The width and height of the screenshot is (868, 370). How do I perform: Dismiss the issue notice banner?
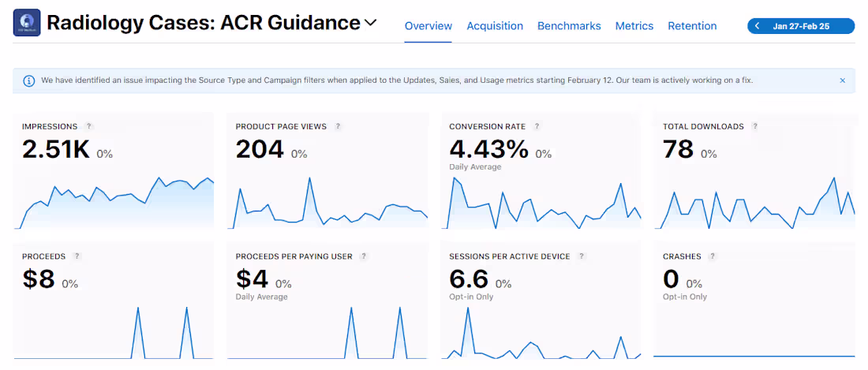click(x=843, y=80)
